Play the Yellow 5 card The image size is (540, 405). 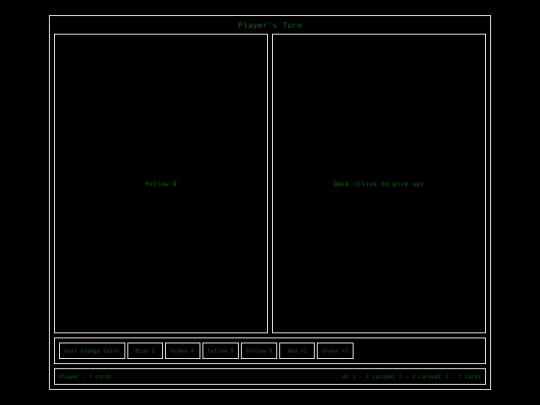pyautogui.click(x=220, y=351)
